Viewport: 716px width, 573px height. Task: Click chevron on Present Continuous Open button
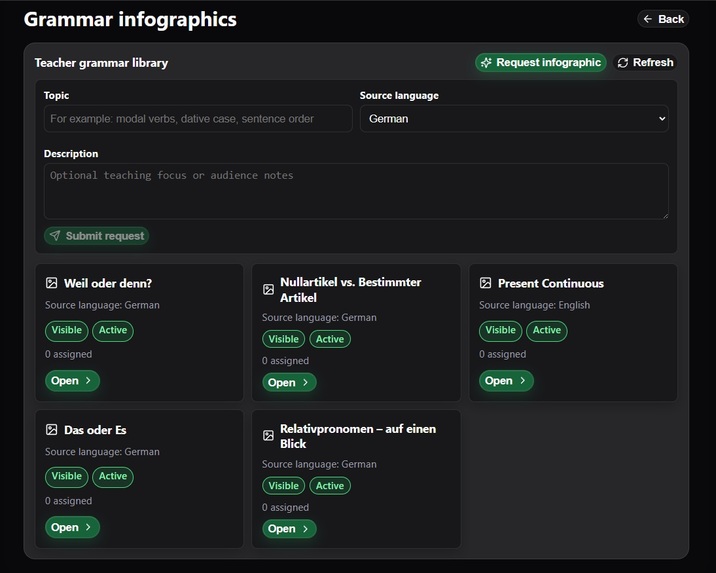click(522, 380)
